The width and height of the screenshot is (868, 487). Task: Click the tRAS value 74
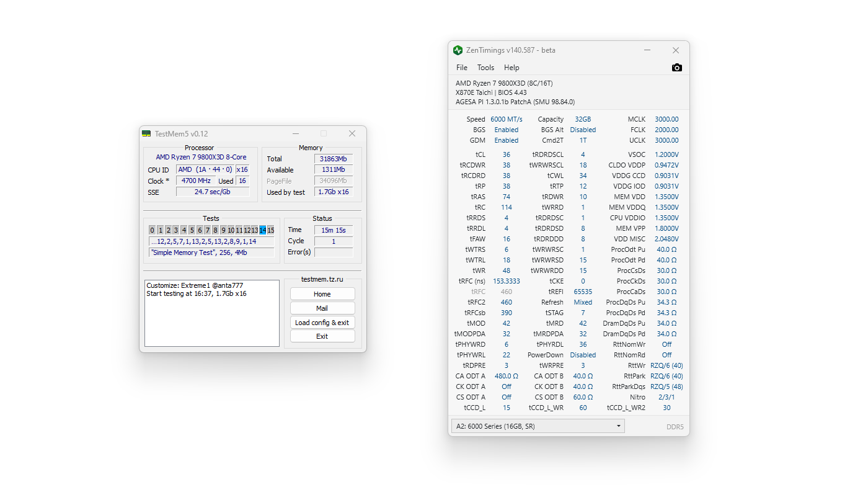click(x=507, y=197)
